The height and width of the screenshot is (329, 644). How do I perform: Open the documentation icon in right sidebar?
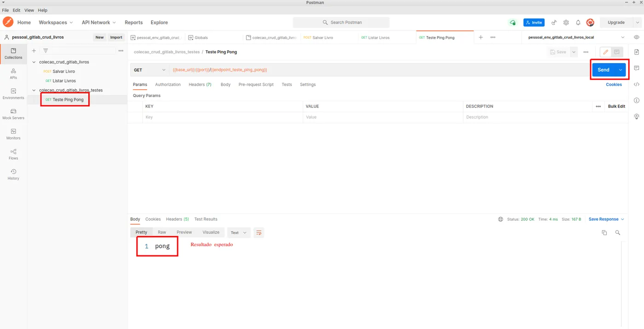(x=637, y=52)
